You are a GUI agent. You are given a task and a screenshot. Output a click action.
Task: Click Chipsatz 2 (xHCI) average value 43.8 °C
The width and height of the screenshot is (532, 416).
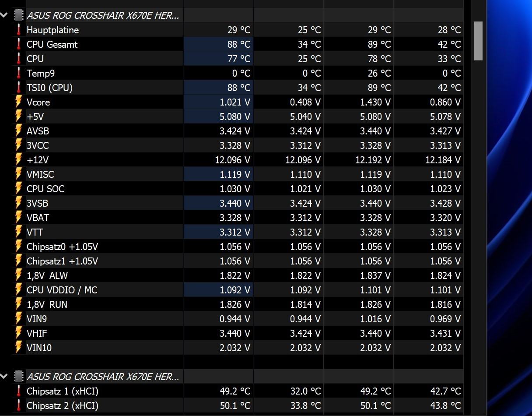tap(445, 405)
